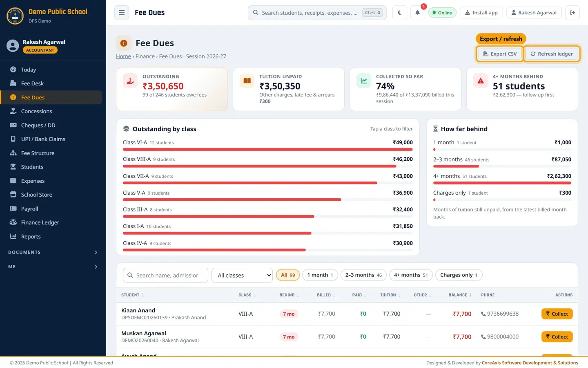Click the Fee Structure hierarchy icon
This screenshot has width=588, height=368.
click(x=13, y=153)
